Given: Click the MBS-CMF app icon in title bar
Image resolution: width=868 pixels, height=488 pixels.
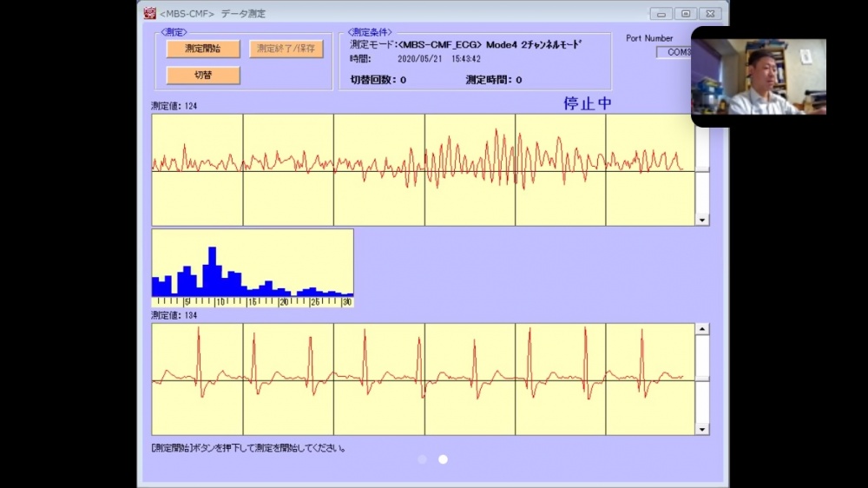Looking at the screenshot, I should click(150, 13).
